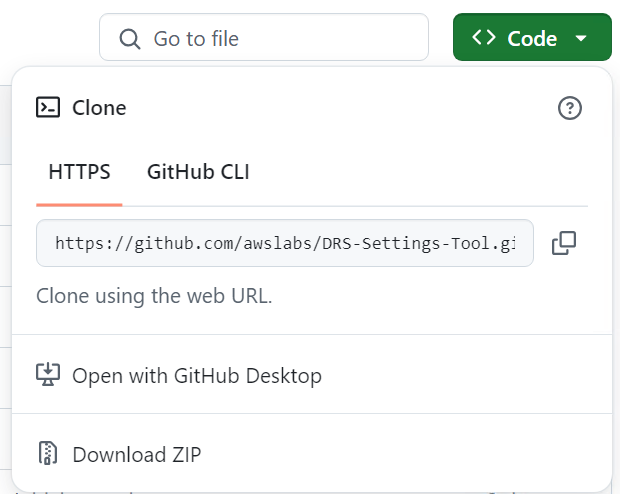Screen dimensions: 620x494
Task: Copy the clone URL to clipboard
Action: pos(564,243)
